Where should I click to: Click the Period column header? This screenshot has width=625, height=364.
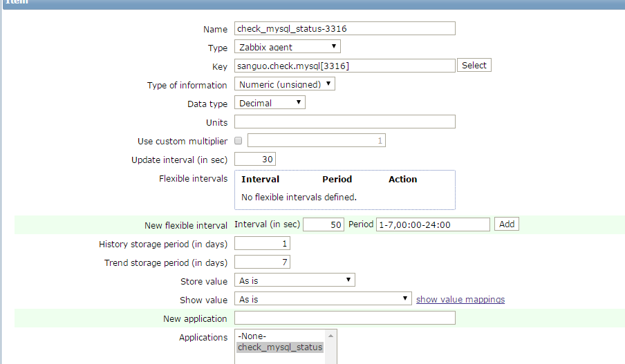337,179
